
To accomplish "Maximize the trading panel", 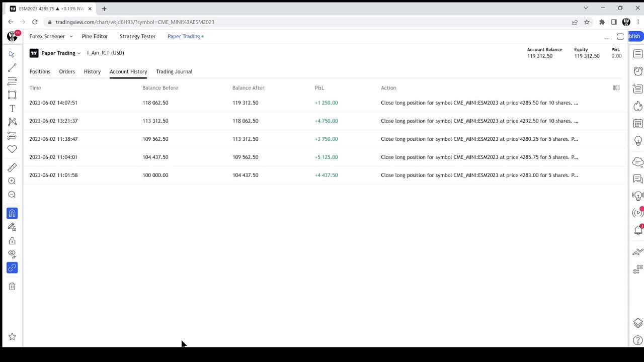I will click(x=620, y=36).
